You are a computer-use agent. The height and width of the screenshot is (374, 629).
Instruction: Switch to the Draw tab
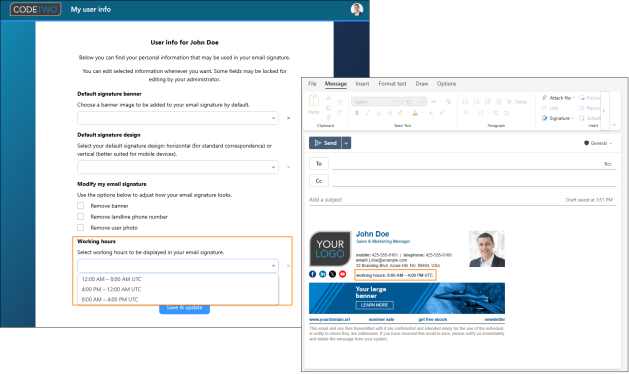[x=422, y=83]
